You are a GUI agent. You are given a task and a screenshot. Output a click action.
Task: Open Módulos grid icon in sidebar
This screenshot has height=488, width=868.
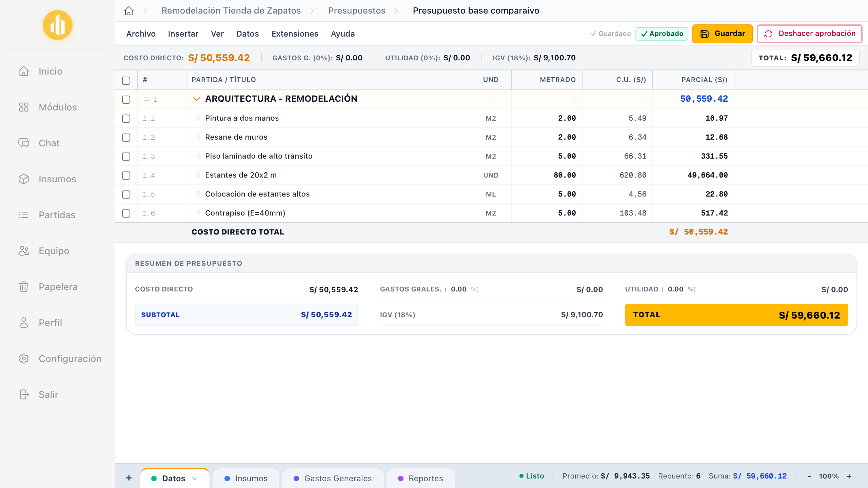pos(24,107)
